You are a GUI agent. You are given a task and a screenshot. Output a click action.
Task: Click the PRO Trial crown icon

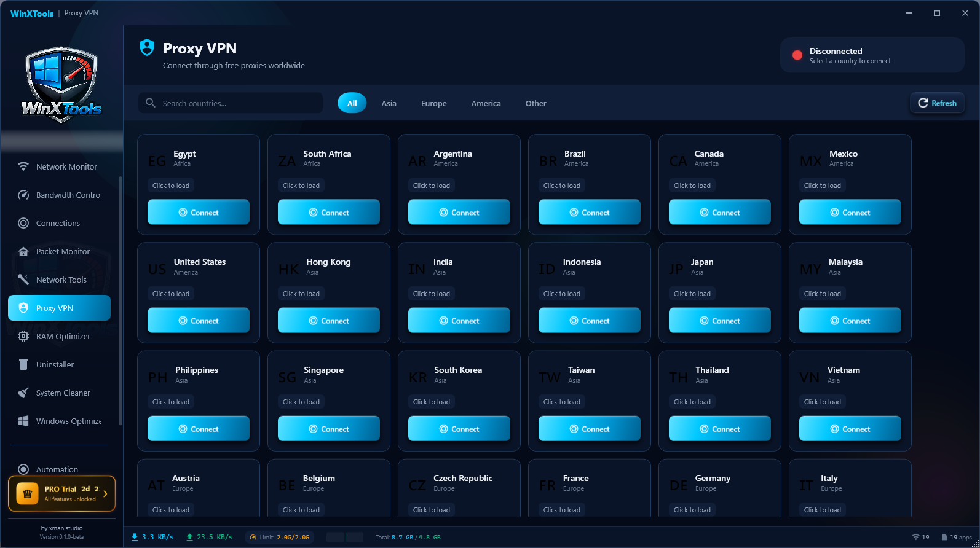pos(27,493)
